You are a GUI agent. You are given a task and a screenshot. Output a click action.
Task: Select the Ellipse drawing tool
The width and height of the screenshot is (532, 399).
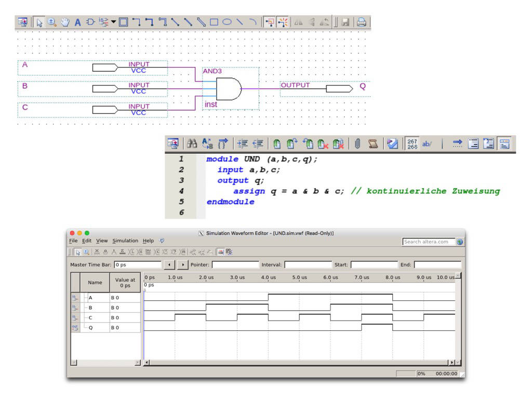pos(227,22)
